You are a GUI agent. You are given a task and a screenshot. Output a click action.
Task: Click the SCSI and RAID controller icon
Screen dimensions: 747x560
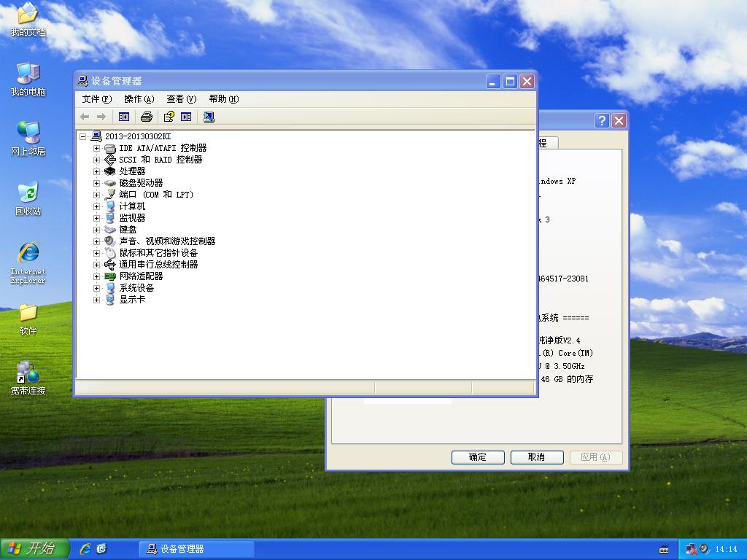coord(110,160)
